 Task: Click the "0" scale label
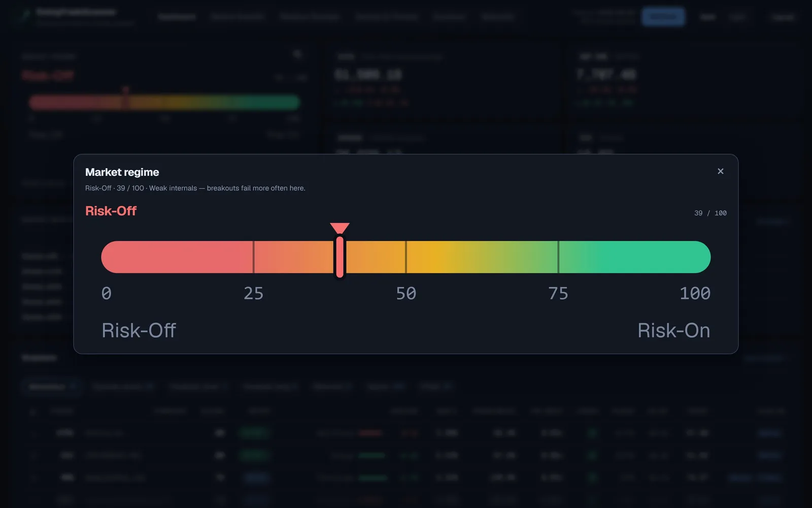pos(106,293)
